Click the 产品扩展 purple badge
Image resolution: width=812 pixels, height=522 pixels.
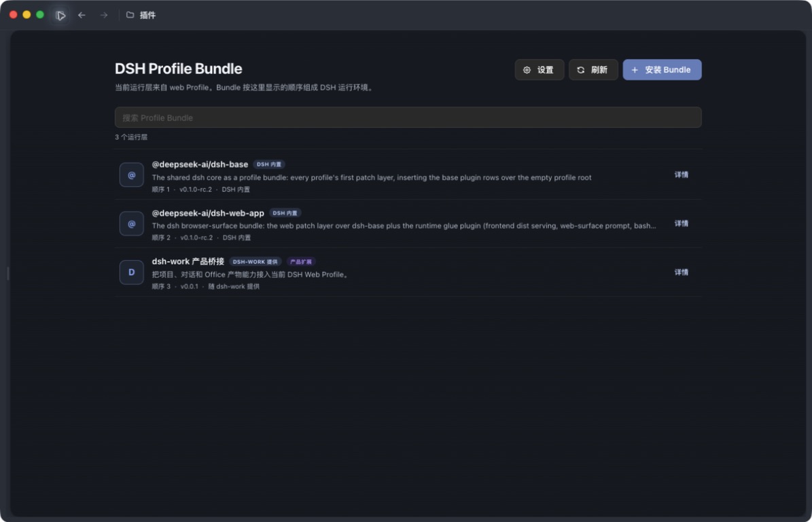click(301, 262)
